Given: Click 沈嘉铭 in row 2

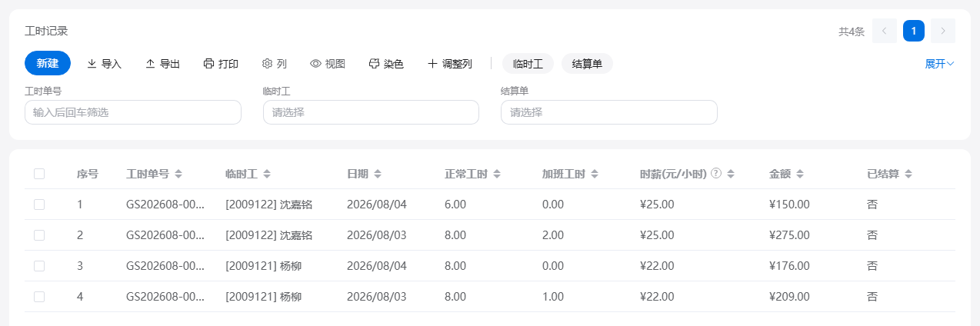Looking at the screenshot, I should [295, 235].
